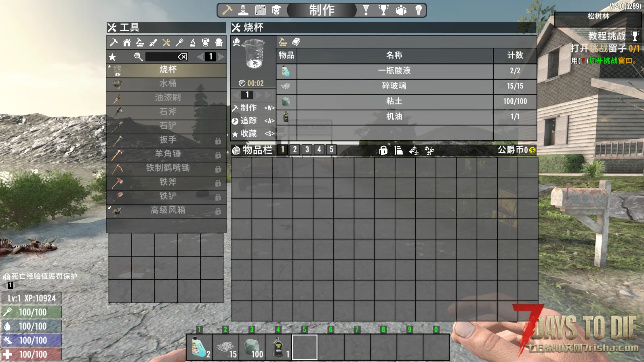Select the 石铲 recipe
Viewport: 644px width, 362px height.
click(166, 126)
